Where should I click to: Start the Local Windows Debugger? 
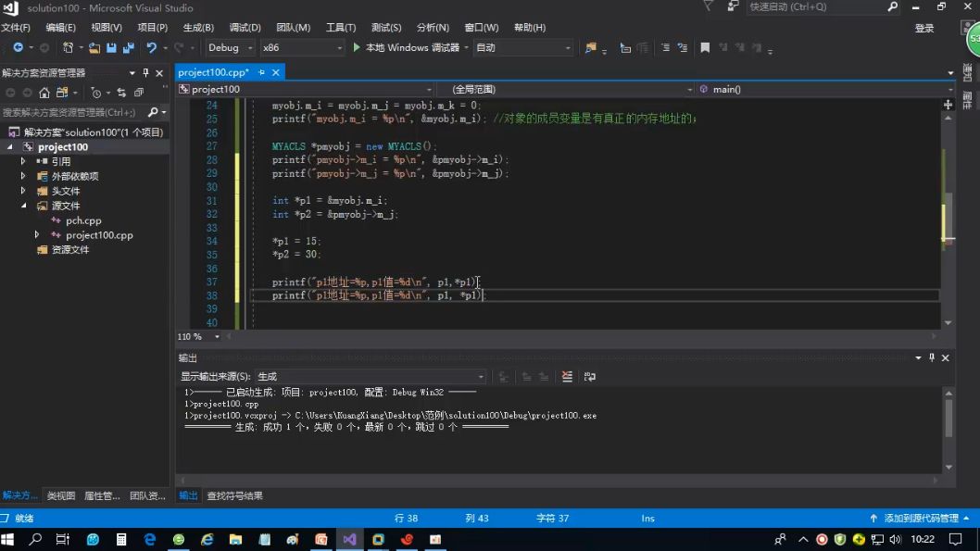[407, 47]
